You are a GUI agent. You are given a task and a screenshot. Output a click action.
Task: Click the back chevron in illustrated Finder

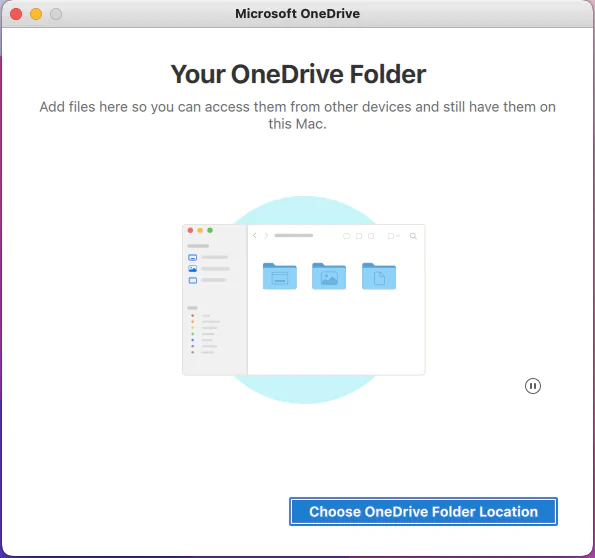255,236
